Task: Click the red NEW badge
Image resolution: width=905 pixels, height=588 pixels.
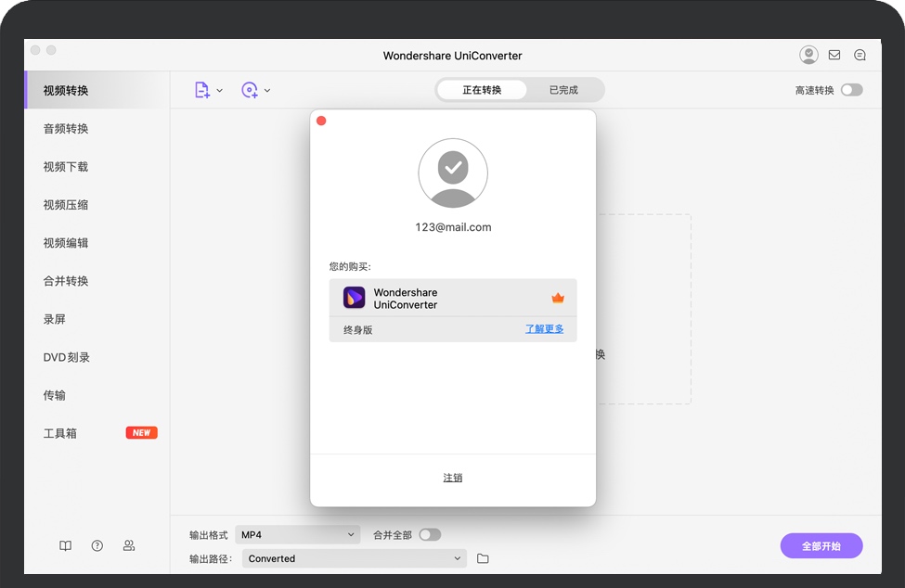Action: pos(141,432)
